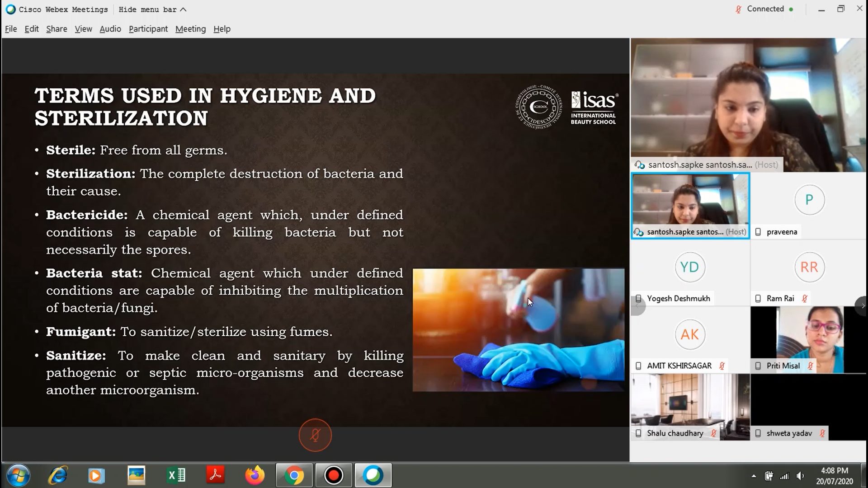Screen dimensions: 868x488
Task: Collapse menu via Hide menu bar chevron
Action: tap(183, 9)
